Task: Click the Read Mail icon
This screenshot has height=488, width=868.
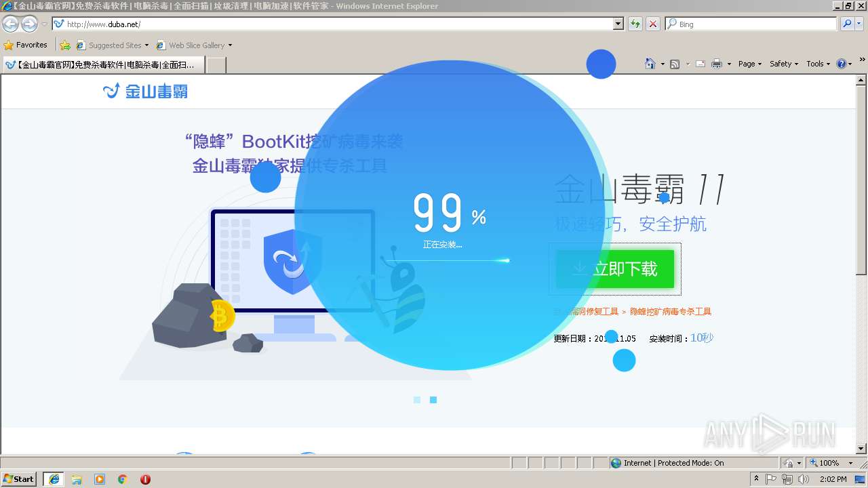Action: (701, 64)
